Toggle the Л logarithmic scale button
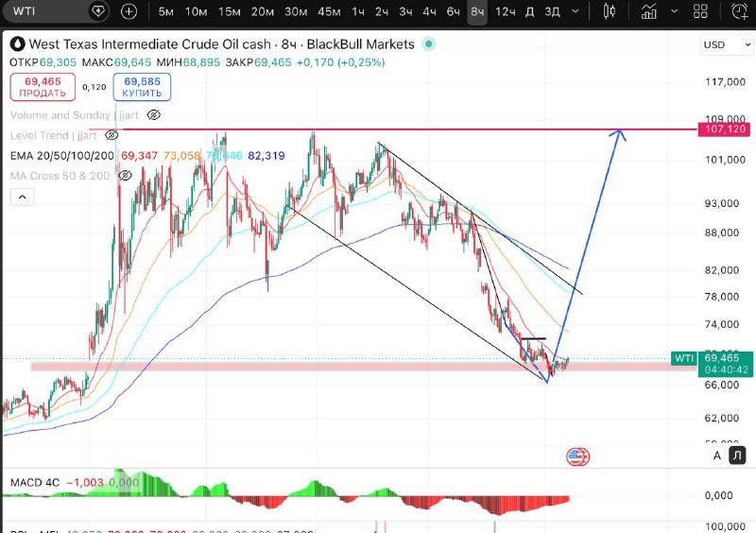756x533 pixels. coord(737,456)
